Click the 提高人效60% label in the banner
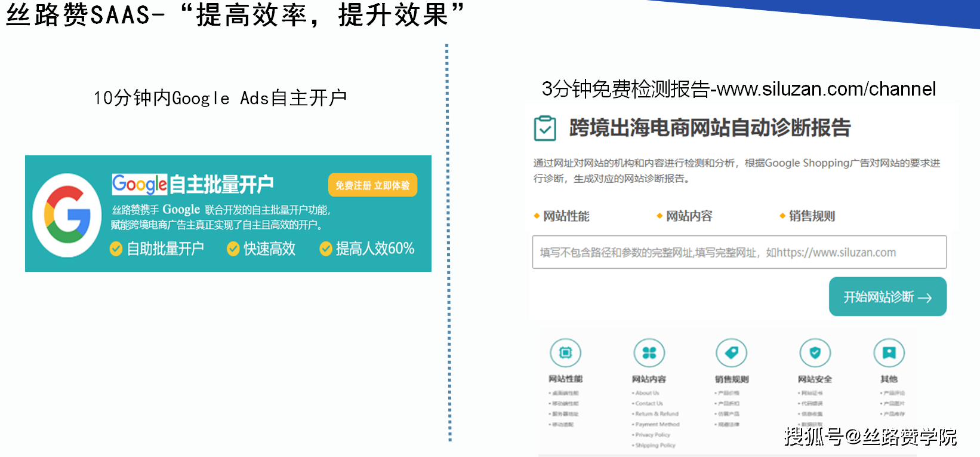This screenshot has height=457, width=980. (375, 249)
